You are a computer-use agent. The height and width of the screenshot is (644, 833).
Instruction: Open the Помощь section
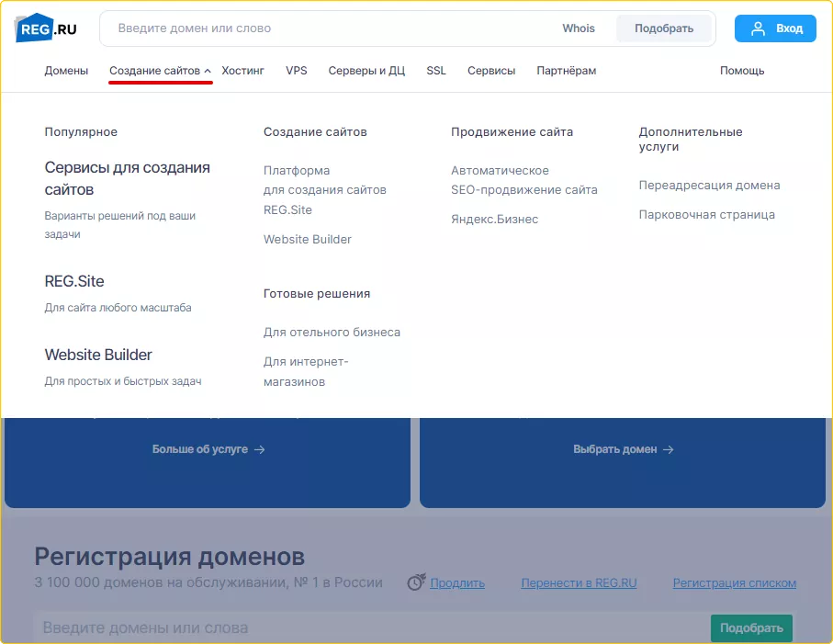[x=741, y=71]
